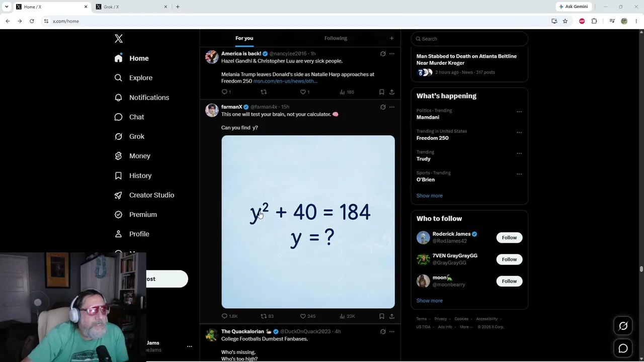Bookmark the farmanX post
The width and height of the screenshot is (644, 362).
click(x=381, y=316)
